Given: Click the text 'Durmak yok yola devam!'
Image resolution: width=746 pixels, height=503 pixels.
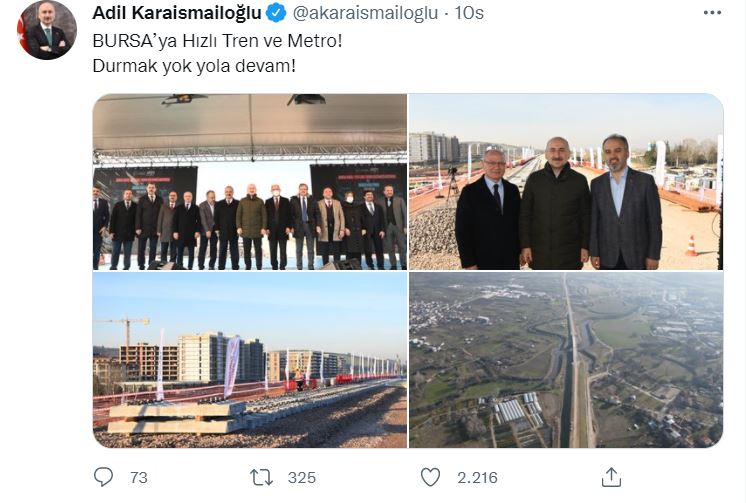Looking at the screenshot, I should pos(194,66).
